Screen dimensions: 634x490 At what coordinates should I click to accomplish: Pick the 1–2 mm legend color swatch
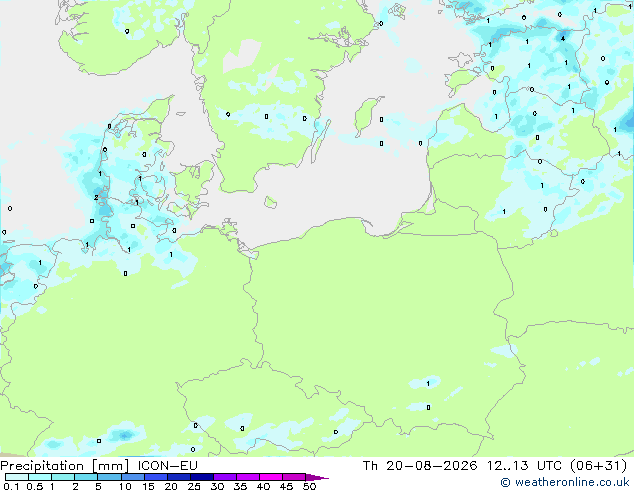[63, 477]
